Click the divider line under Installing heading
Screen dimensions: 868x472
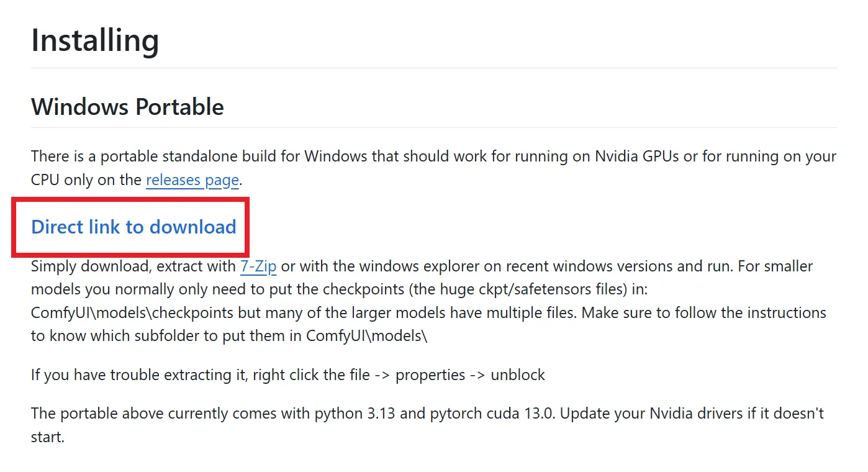(433, 68)
